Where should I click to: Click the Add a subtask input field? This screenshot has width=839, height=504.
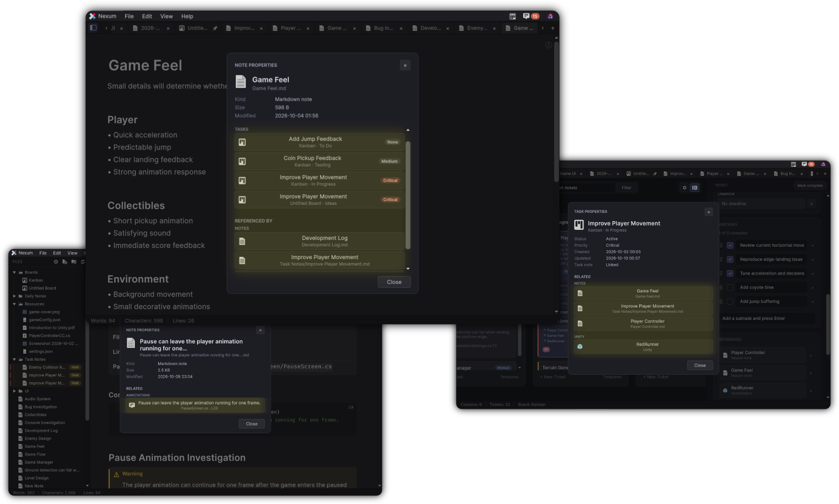[766, 318]
